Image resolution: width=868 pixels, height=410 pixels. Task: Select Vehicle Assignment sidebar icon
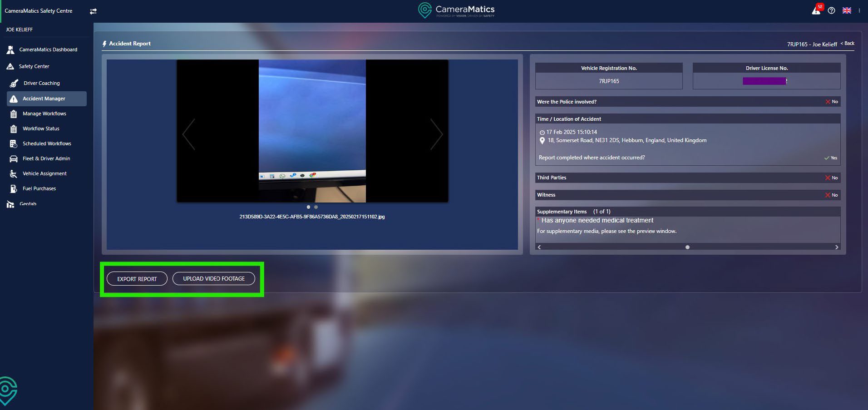14,173
